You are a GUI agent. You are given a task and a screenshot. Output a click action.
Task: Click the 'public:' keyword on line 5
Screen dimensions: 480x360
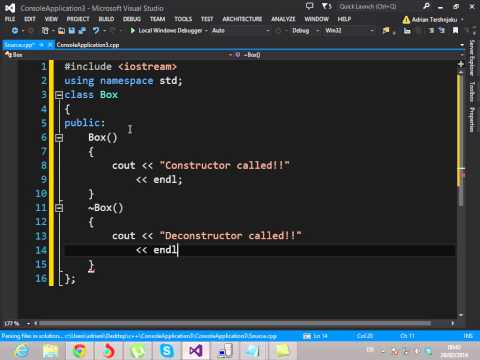pos(85,123)
